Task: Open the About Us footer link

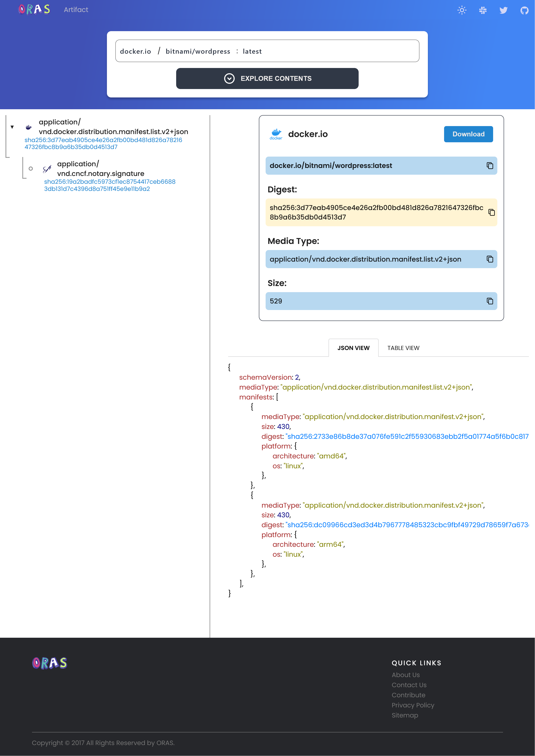Action: point(406,675)
